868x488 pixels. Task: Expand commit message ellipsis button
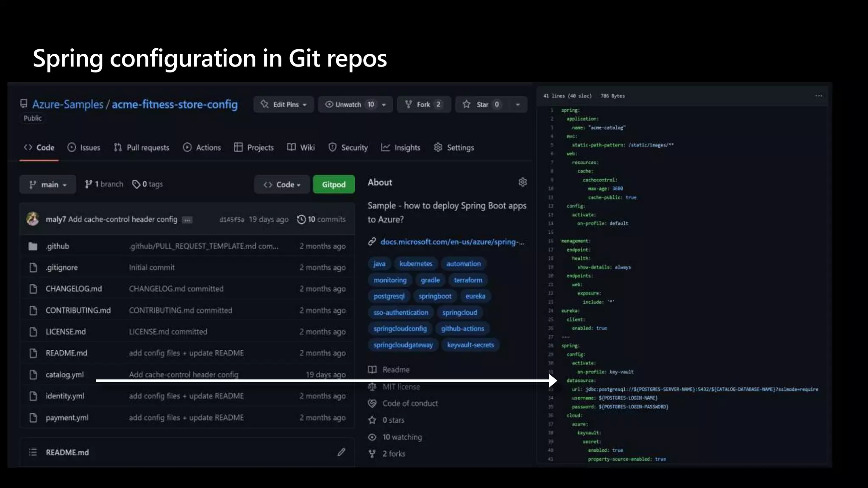[187, 220]
